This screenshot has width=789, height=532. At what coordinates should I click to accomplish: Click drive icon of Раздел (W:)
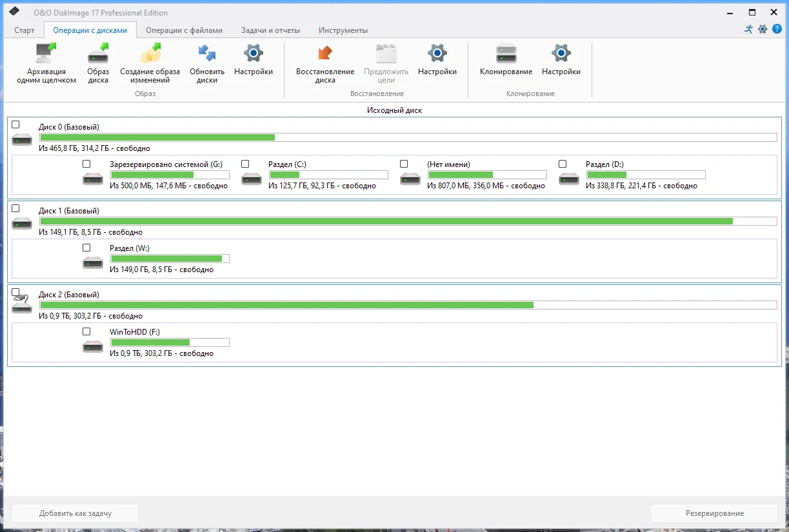[93, 262]
